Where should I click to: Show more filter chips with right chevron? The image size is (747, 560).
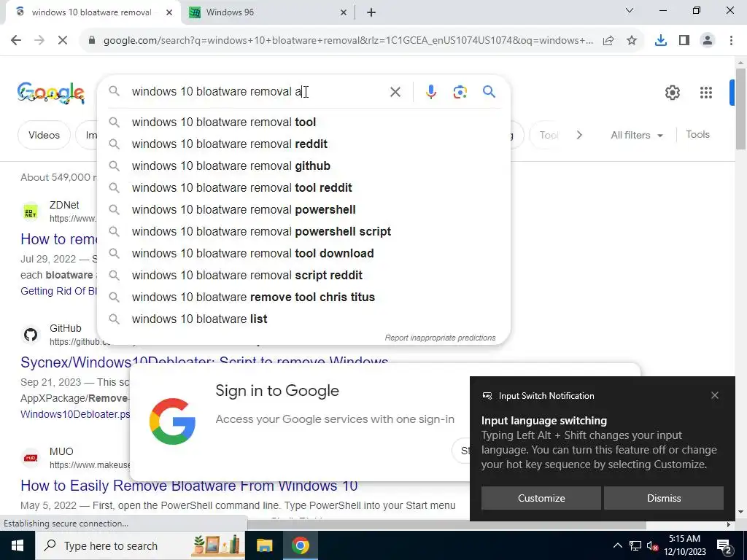click(x=579, y=135)
